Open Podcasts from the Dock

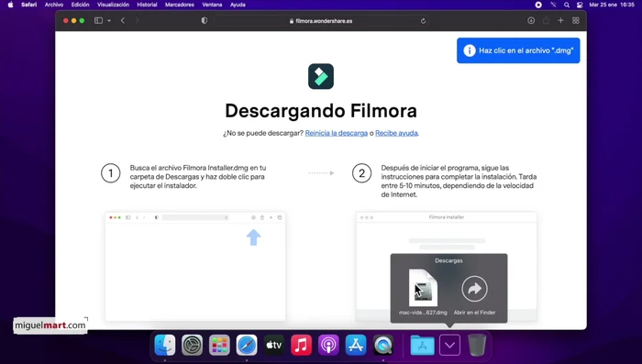coord(328,345)
